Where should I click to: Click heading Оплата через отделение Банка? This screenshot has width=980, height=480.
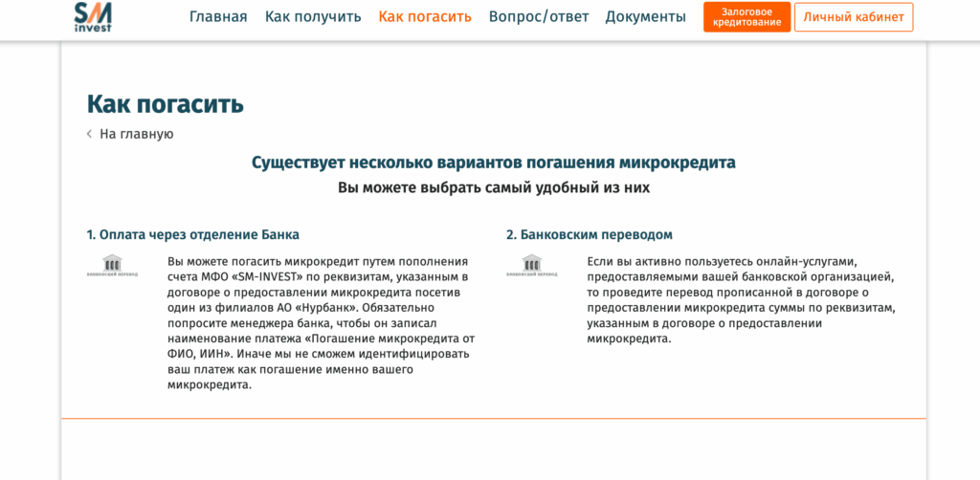click(x=192, y=234)
